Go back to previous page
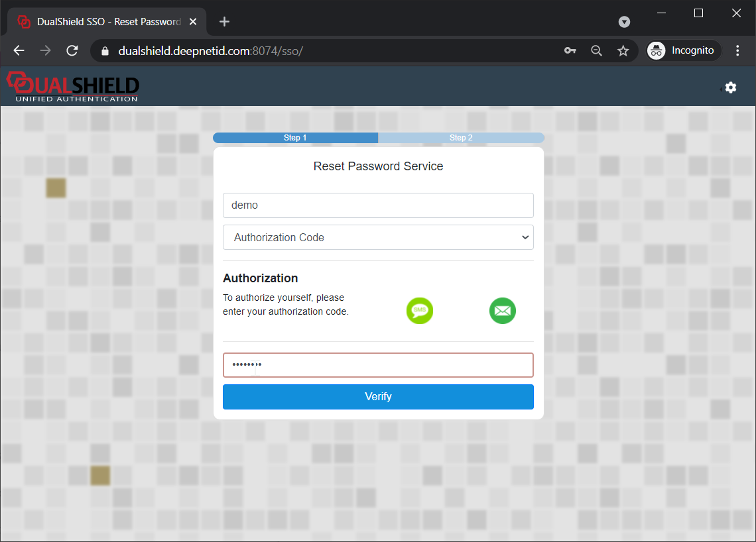 19,51
